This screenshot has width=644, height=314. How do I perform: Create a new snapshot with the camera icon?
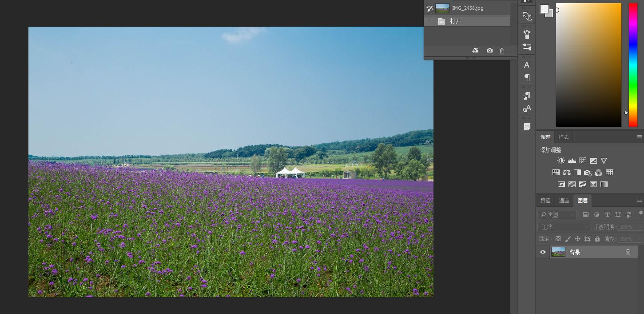point(489,51)
